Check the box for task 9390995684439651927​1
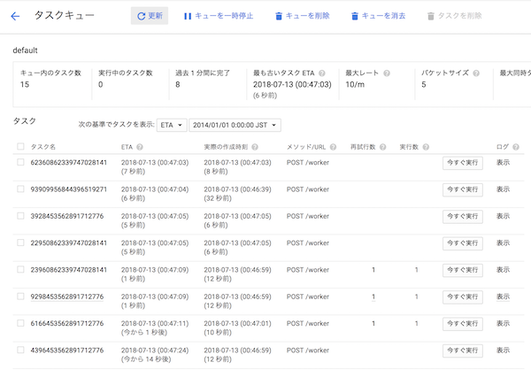The width and height of the screenshot is (531, 370). click(x=21, y=189)
